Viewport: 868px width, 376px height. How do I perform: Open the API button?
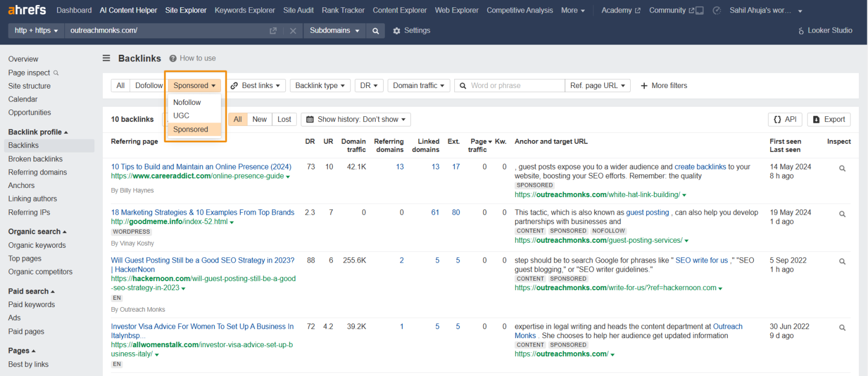(x=785, y=119)
